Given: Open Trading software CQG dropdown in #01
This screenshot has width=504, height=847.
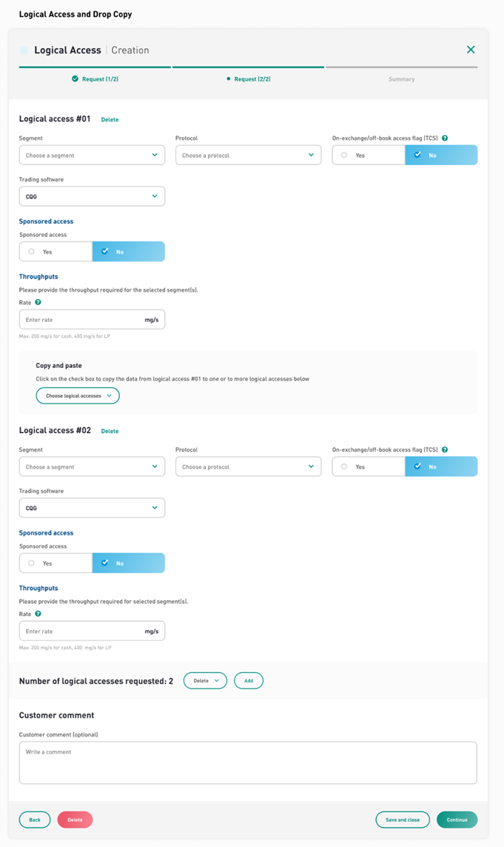Looking at the screenshot, I should tap(92, 197).
